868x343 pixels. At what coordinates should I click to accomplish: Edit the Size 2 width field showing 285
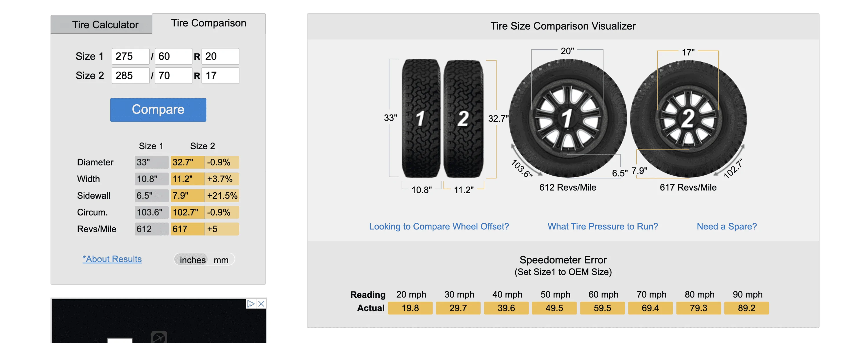130,76
